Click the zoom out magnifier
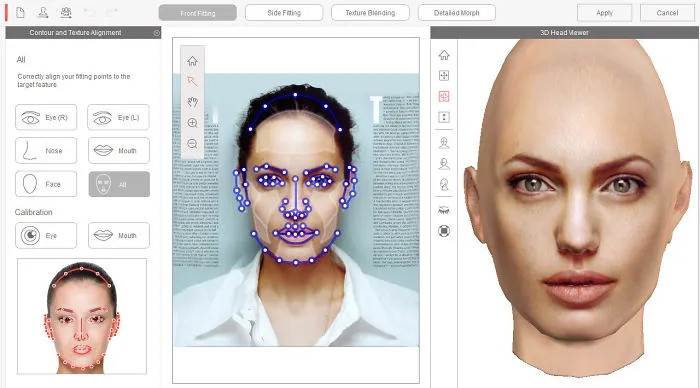This screenshot has height=388, width=700. tap(192, 144)
